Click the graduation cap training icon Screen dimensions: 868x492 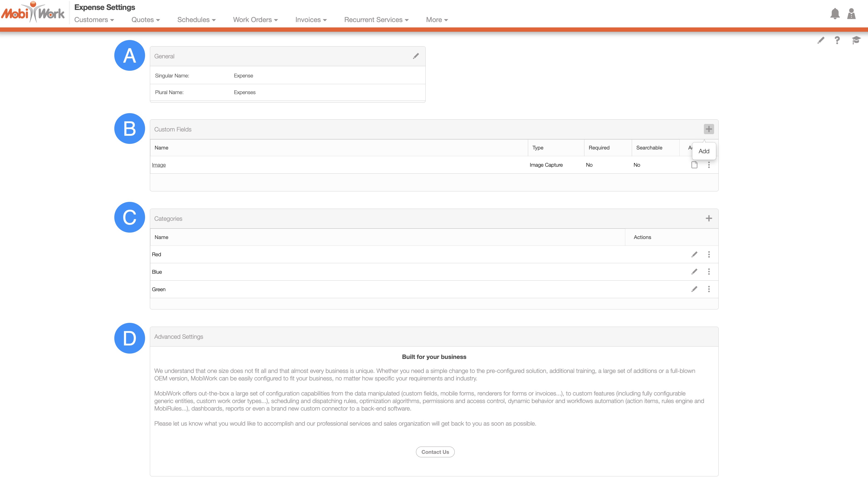[856, 40]
